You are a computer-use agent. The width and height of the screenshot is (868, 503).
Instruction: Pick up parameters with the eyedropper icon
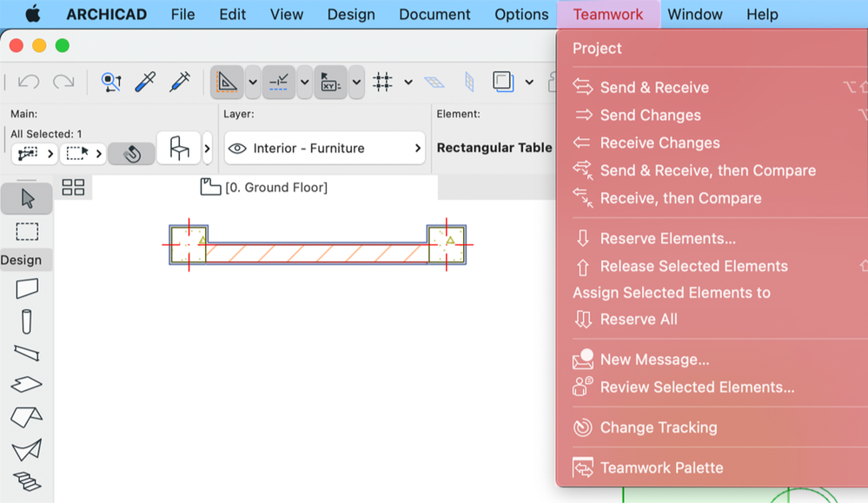coord(146,82)
